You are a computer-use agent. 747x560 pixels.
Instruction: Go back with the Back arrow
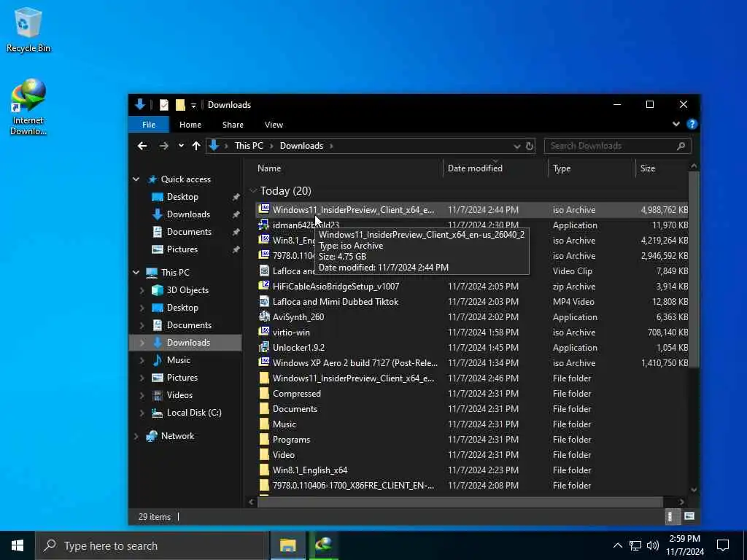coord(142,146)
